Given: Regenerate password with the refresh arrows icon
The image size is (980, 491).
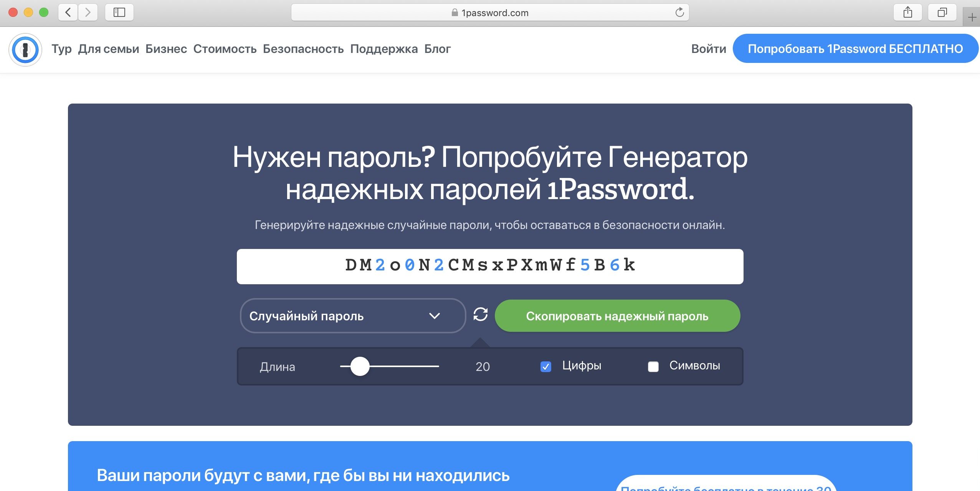Looking at the screenshot, I should pyautogui.click(x=480, y=315).
